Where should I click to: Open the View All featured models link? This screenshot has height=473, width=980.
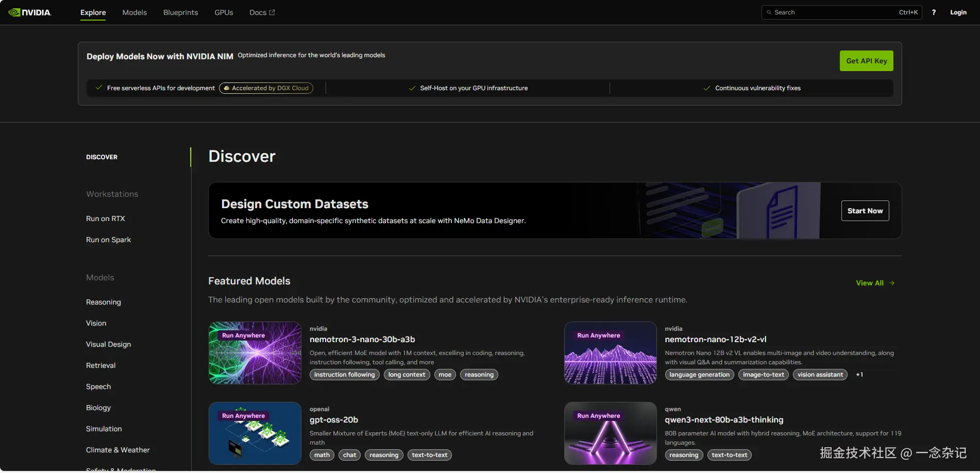click(x=875, y=283)
